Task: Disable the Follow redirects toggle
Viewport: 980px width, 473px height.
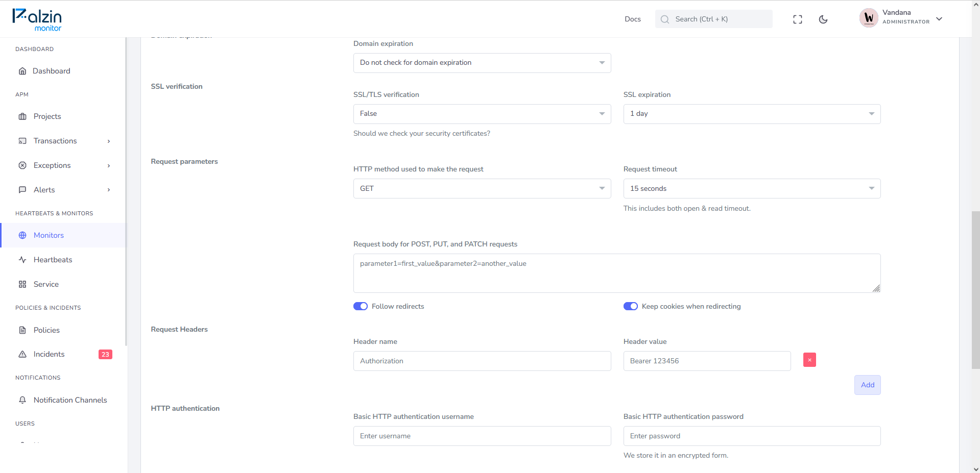Action: [361, 306]
